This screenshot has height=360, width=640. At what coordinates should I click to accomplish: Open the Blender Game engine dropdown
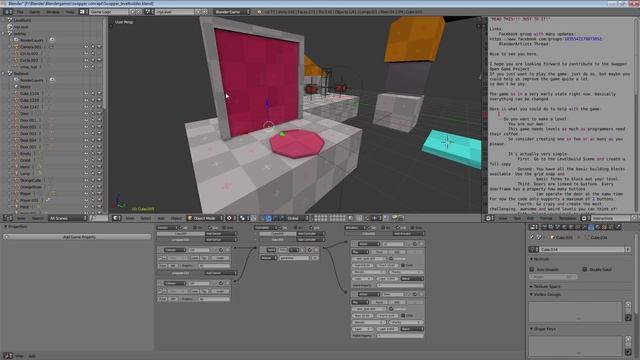coord(231,12)
